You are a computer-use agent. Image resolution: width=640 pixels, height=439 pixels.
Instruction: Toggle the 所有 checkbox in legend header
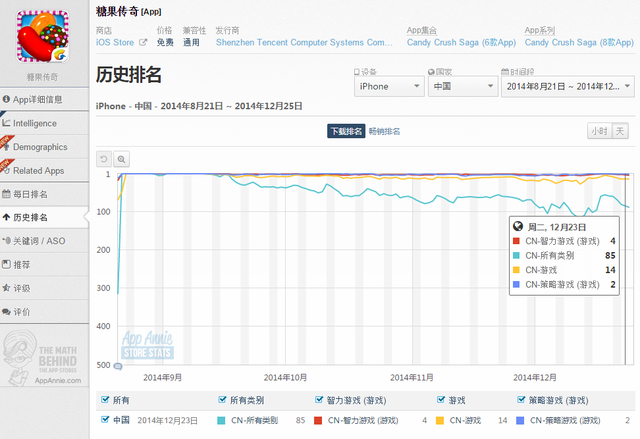point(105,399)
